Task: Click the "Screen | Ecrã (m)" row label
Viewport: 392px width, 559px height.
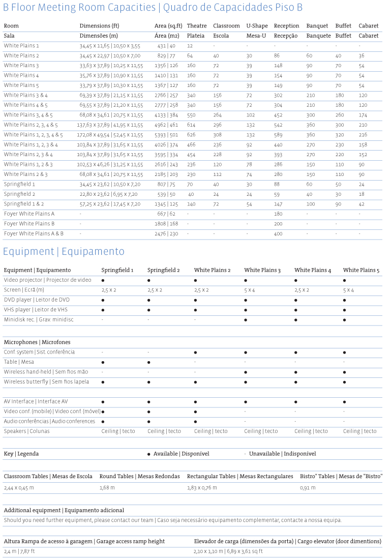Action: pos(24,290)
